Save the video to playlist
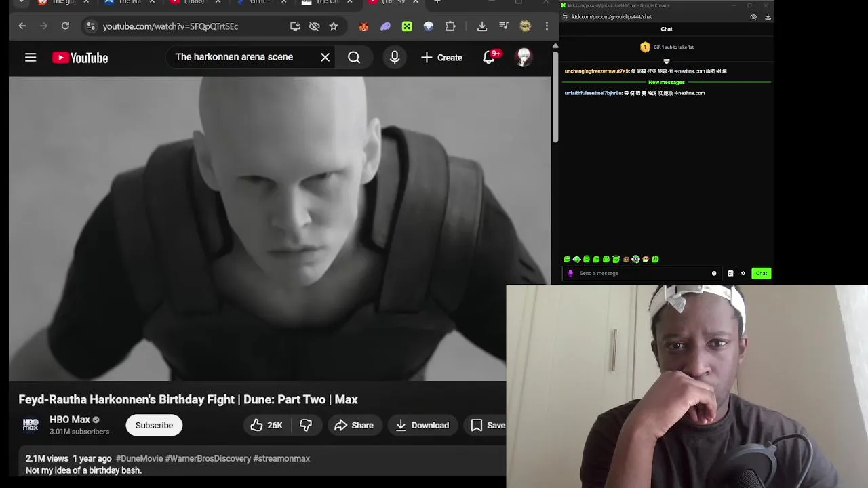Image resolution: width=868 pixels, height=488 pixels. pyautogui.click(x=488, y=425)
